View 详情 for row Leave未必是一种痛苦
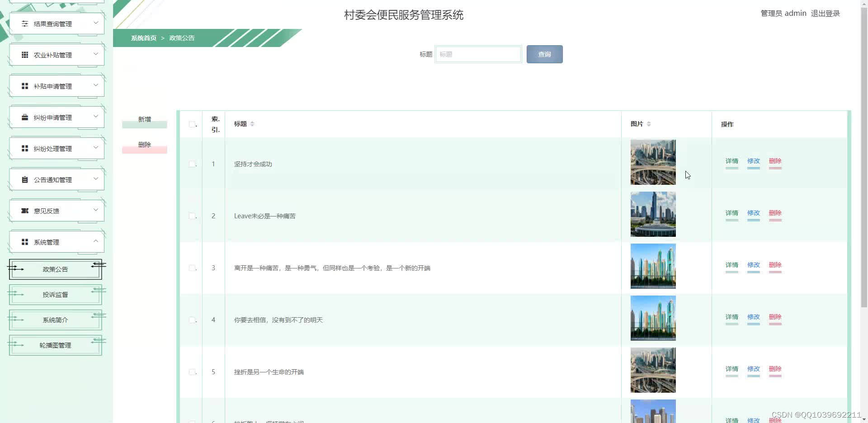This screenshot has width=868, height=423. click(731, 213)
